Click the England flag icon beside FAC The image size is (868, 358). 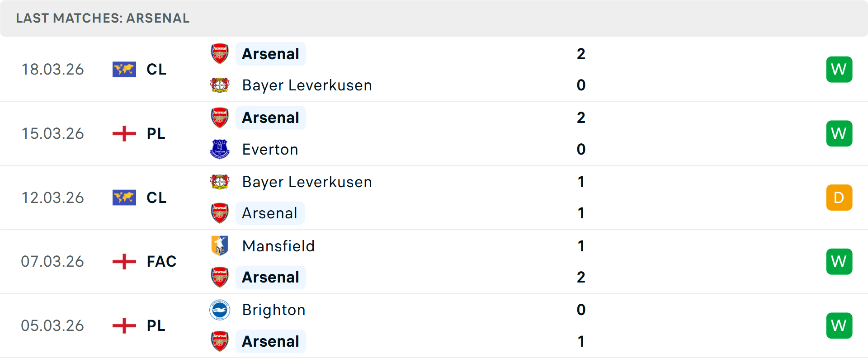point(124,261)
